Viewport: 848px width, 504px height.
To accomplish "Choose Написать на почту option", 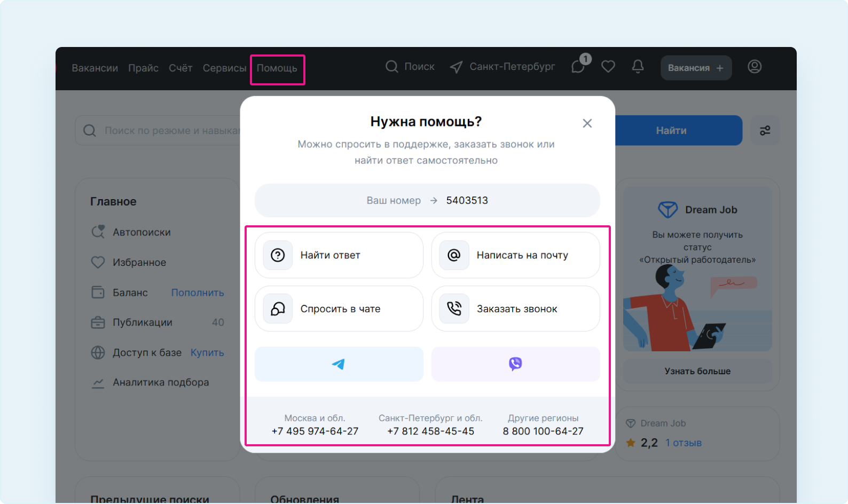I will point(515,255).
